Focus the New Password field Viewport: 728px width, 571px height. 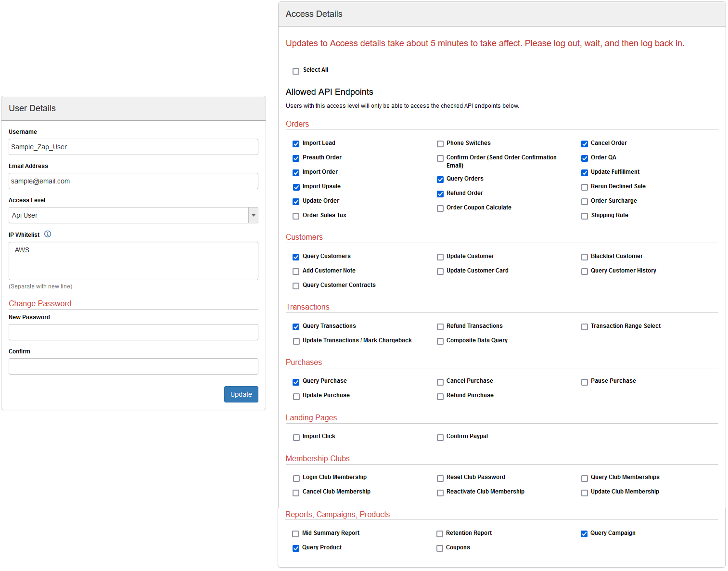[x=133, y=332]
